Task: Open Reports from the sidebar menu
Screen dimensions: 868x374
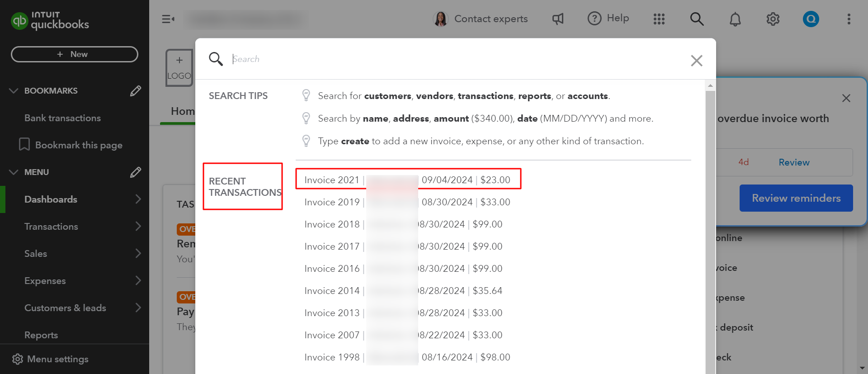Action: [x=41, y=335]
